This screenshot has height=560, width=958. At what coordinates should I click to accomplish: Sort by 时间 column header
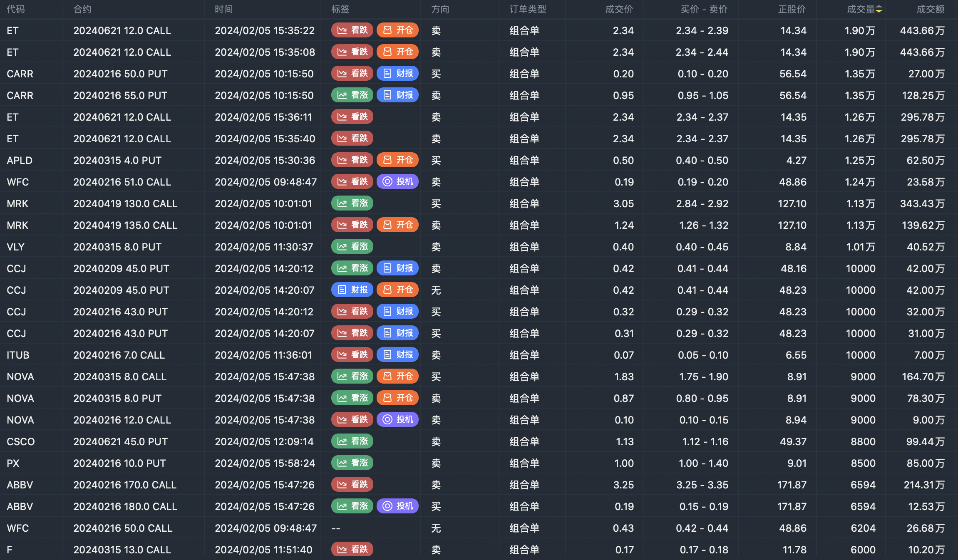coord(223,10)
